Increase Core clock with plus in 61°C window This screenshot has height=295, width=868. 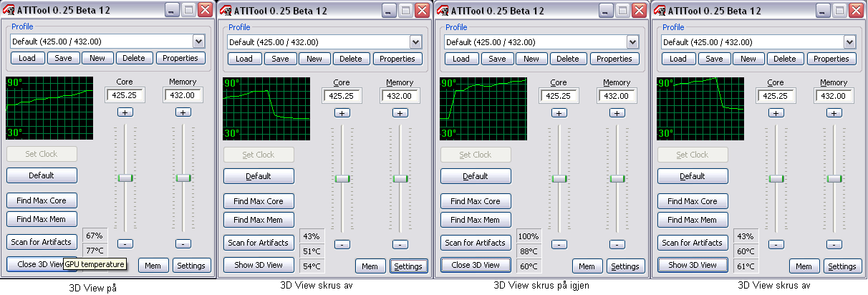tap(776, 112)
